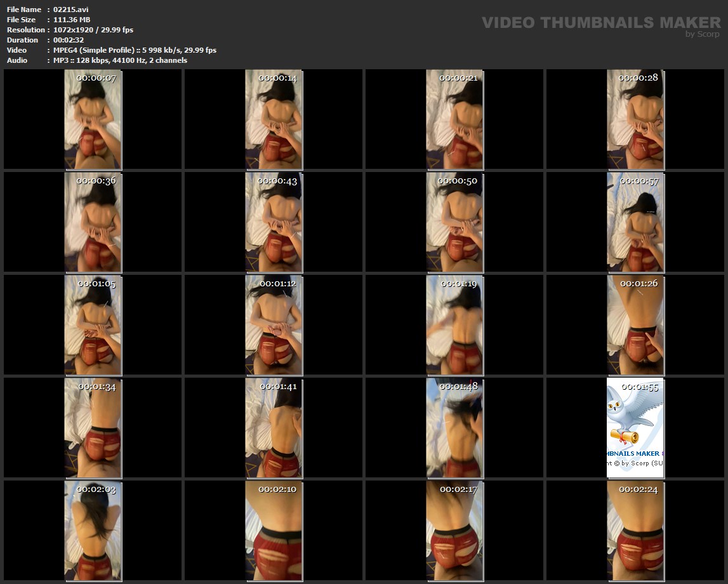Choose the frame timestamped 00:00:43

pos(274,222)
